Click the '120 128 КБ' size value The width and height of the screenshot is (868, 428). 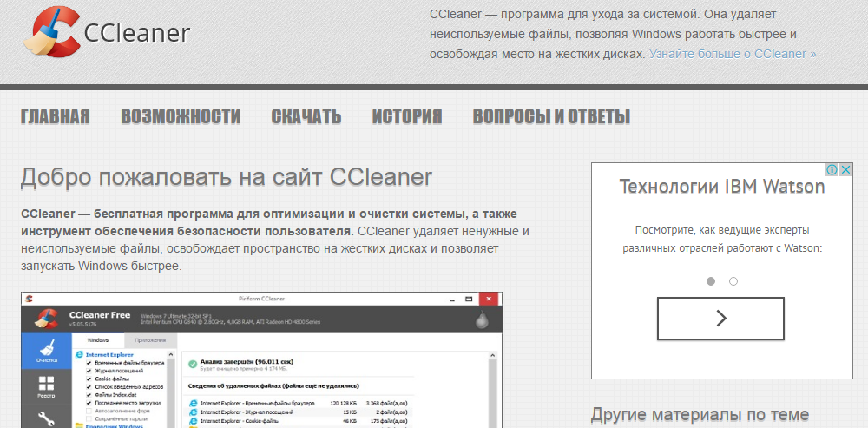343,403
